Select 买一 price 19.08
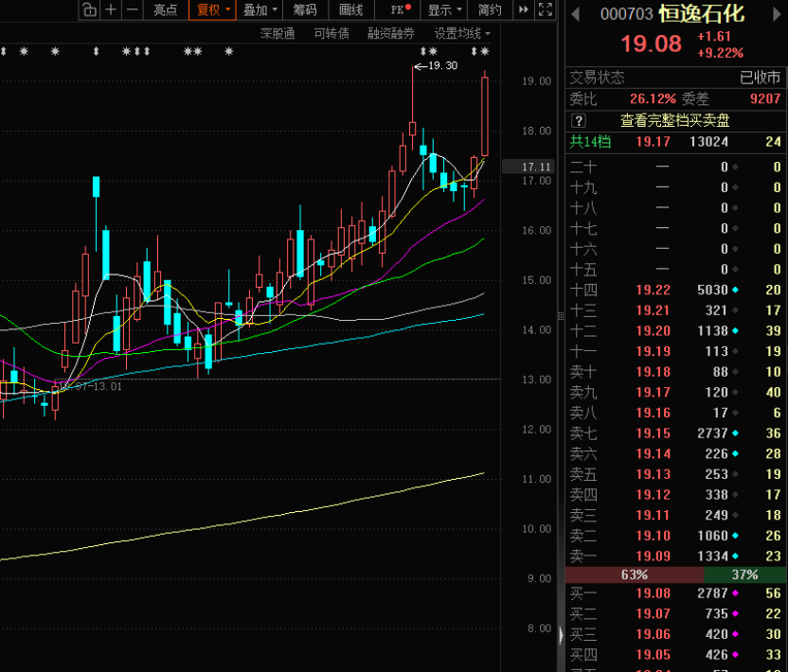 (x=653, y=593)
